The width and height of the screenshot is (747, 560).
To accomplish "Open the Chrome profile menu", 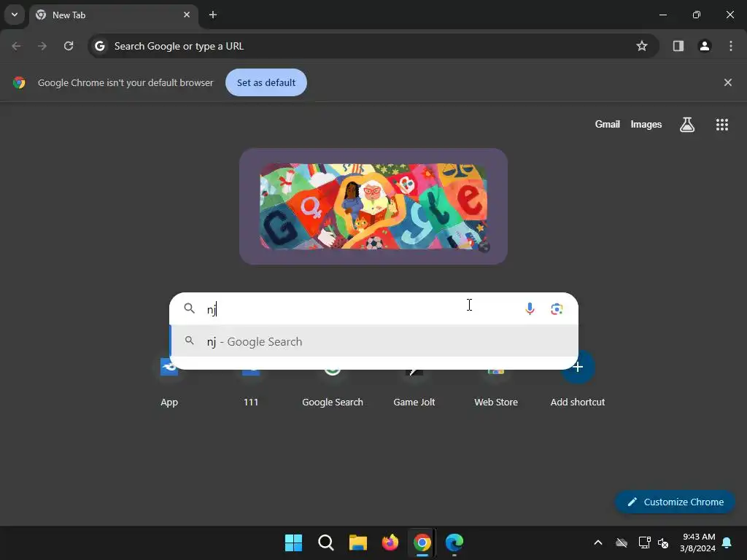I will pyautogui.click(x=705, y=46).
